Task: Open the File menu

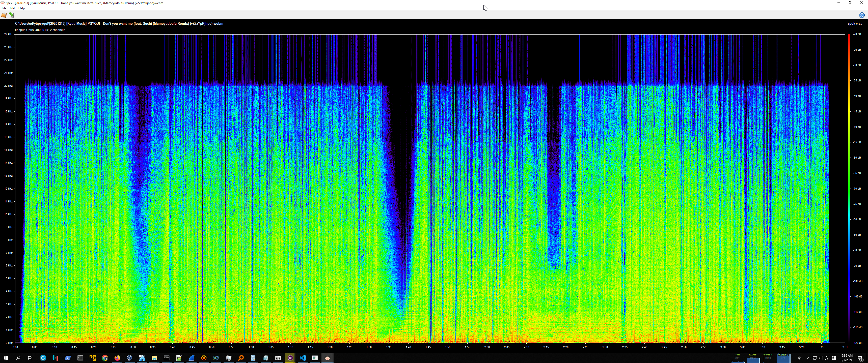Action: [4, 8]
